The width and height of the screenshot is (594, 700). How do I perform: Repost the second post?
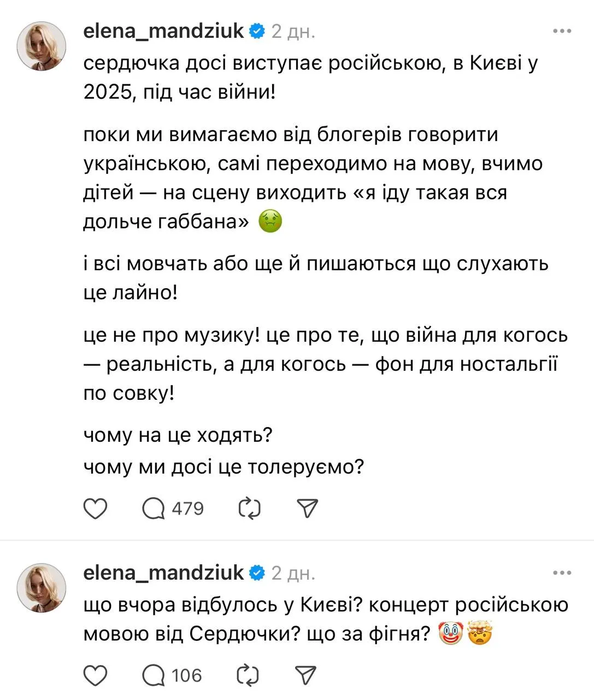(251, 674)
